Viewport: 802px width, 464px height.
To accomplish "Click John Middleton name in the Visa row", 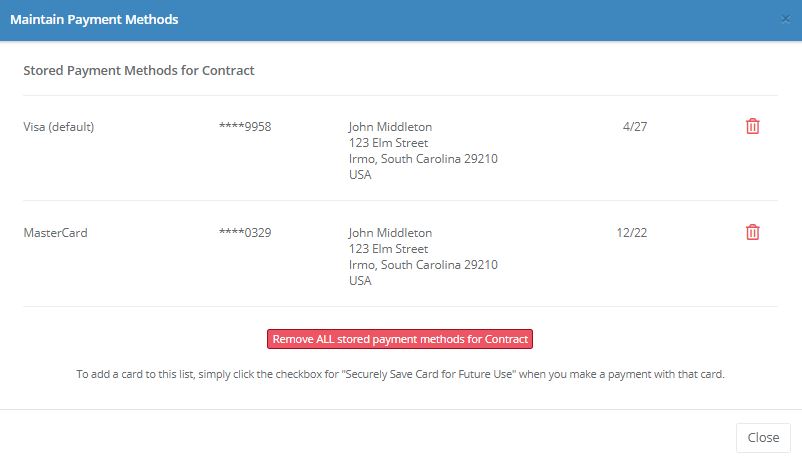I will pos(390,127).
